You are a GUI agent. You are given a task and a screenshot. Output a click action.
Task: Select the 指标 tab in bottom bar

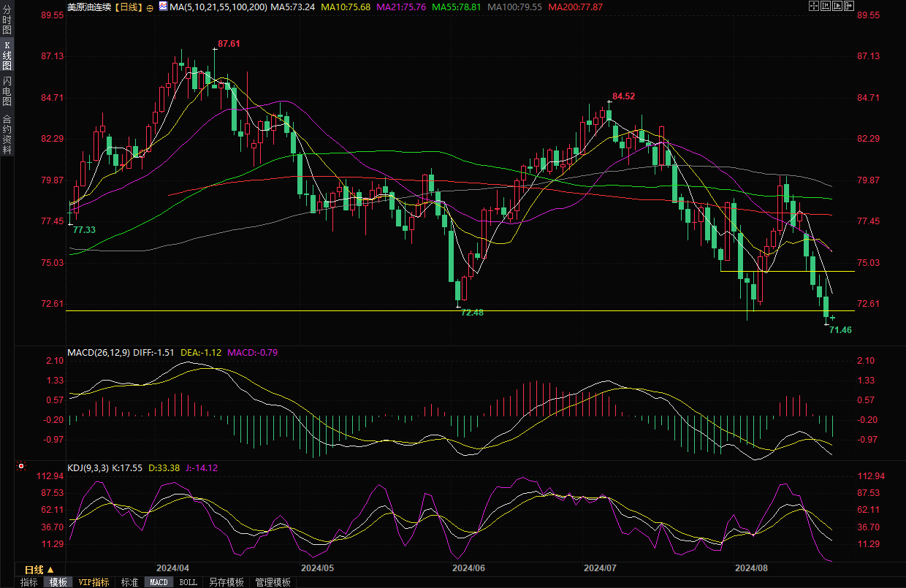pyautogui.click(x=29, y=582)
